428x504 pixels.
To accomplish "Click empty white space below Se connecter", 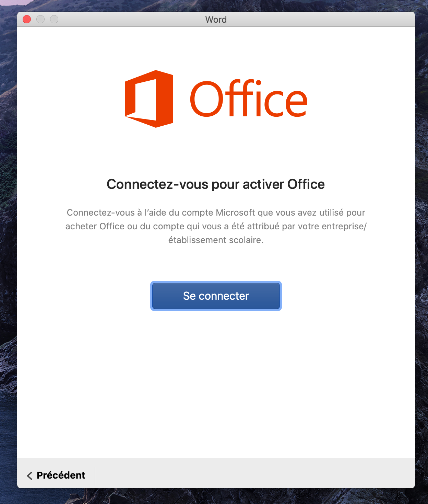I will (x=216, y=378).
